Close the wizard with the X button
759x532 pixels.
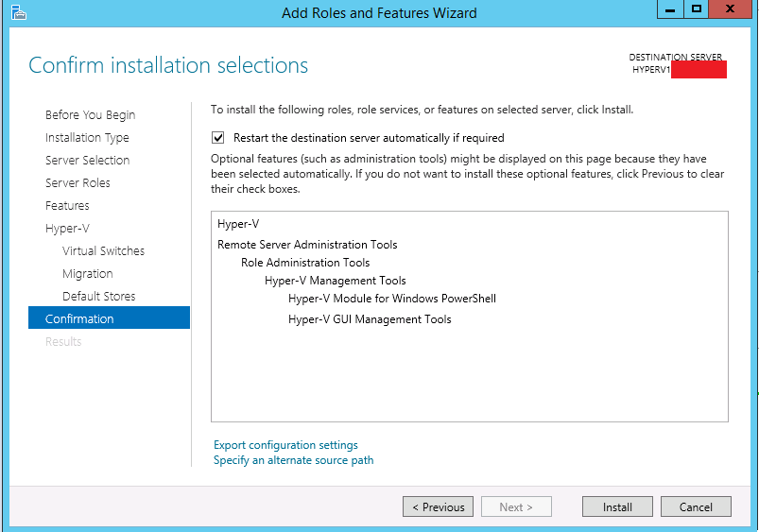click(730, 9)
